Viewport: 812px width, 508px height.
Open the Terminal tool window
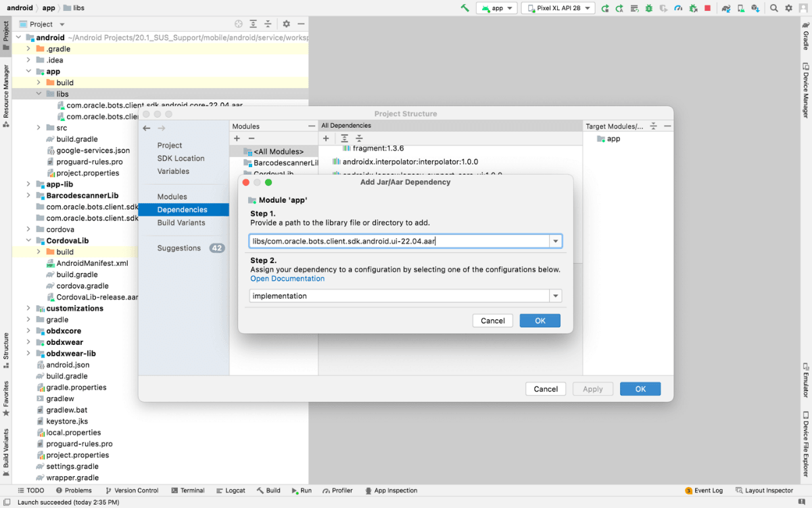tap(187, 490)
